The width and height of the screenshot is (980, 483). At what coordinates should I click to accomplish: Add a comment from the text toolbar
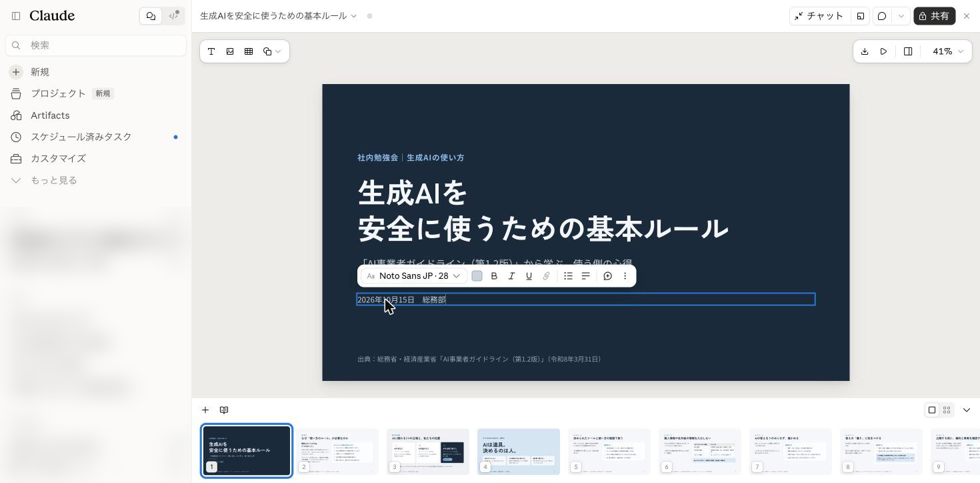607,276
